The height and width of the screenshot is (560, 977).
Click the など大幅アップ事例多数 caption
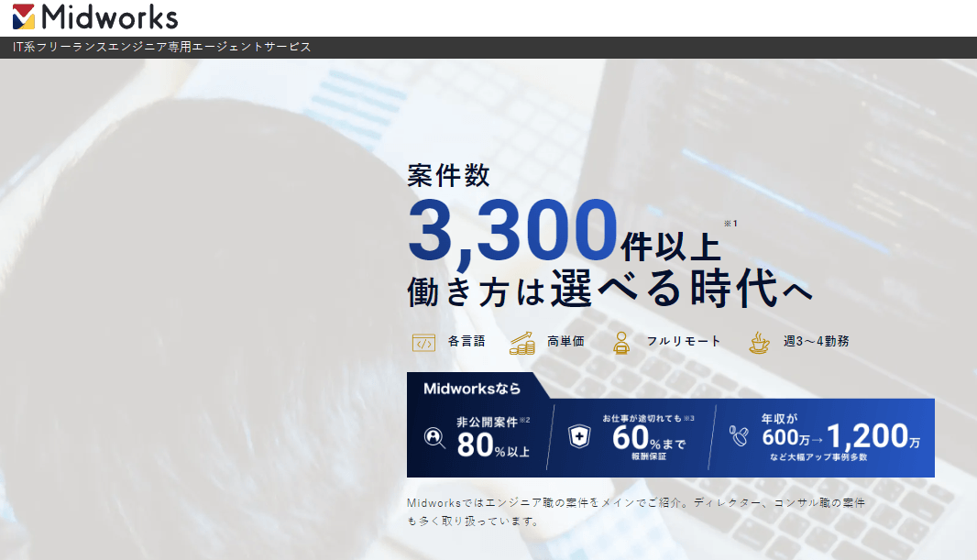(x=818, y=457)
